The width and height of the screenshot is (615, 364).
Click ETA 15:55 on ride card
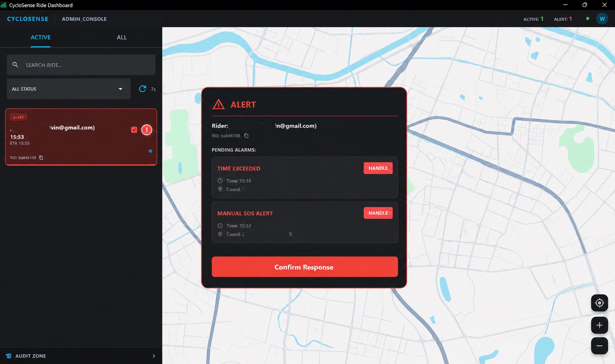point(20,143)
